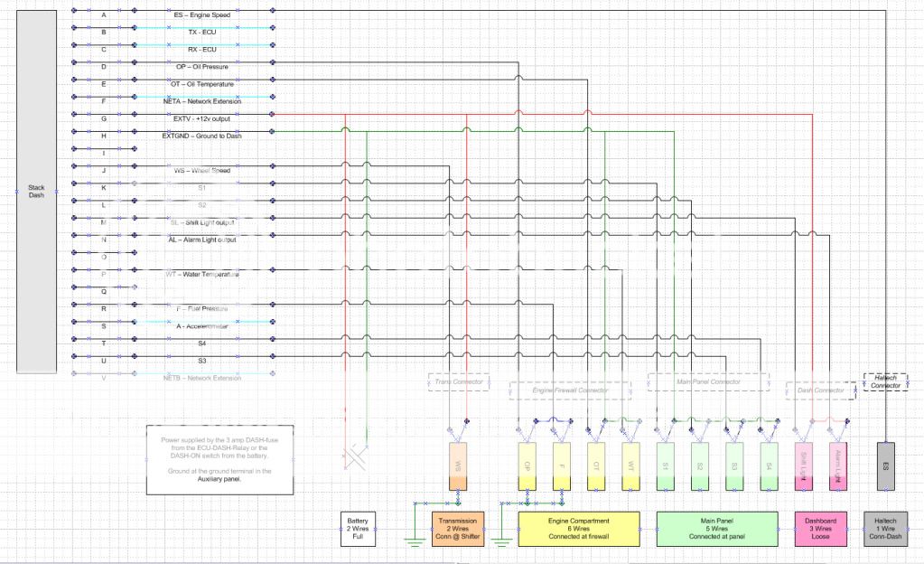
Task: Click the F – Fuel Pressure label
Action: 202,308
